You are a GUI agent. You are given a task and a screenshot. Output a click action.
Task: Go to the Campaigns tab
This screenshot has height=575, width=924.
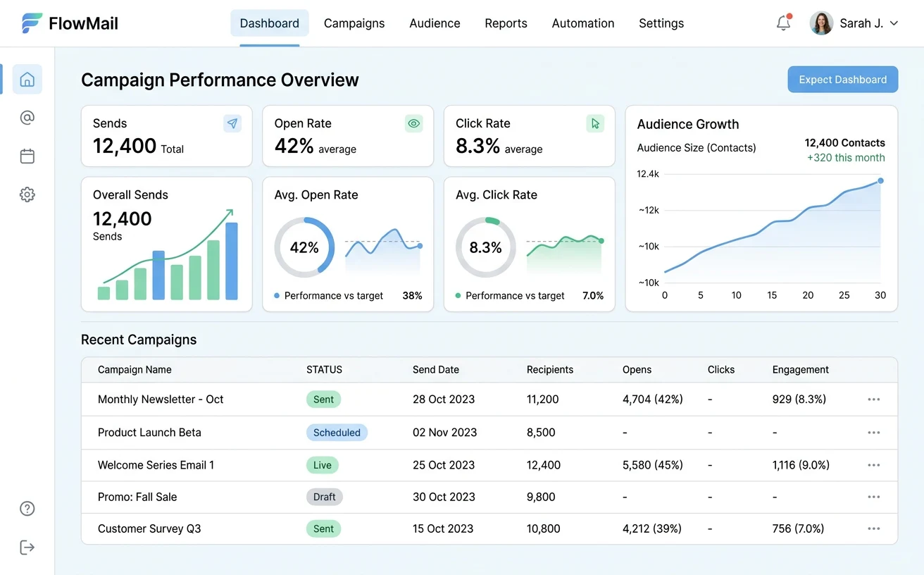coord(354,23)
